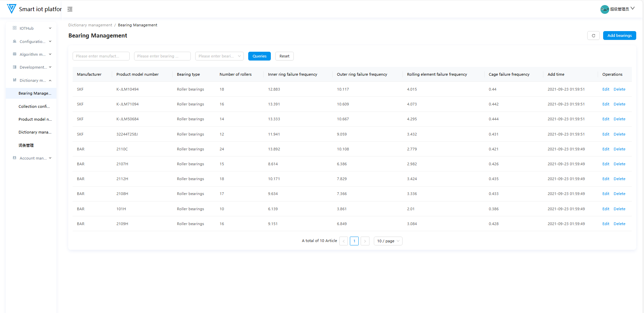The width and height of the screenshot is (644, 313).
Task: Click the Account management sidebar icon
Action: coord(15,158)
